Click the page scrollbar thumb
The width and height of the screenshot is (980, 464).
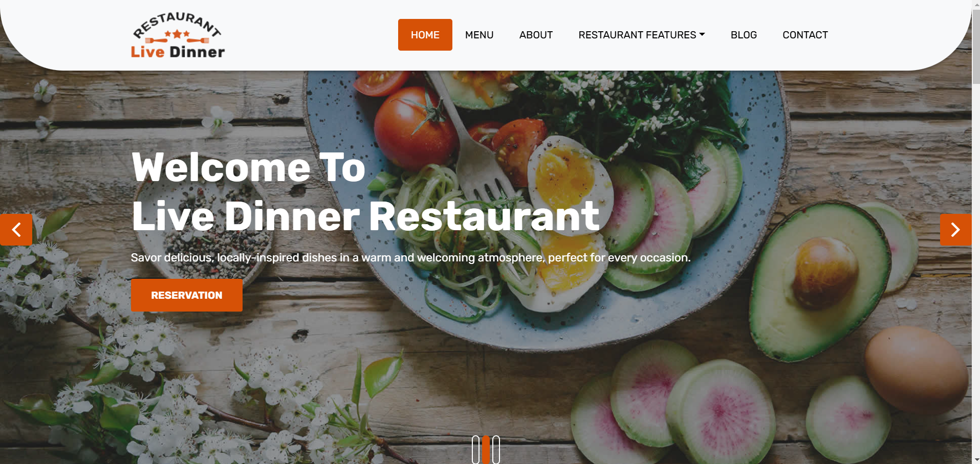coord(976,46)
